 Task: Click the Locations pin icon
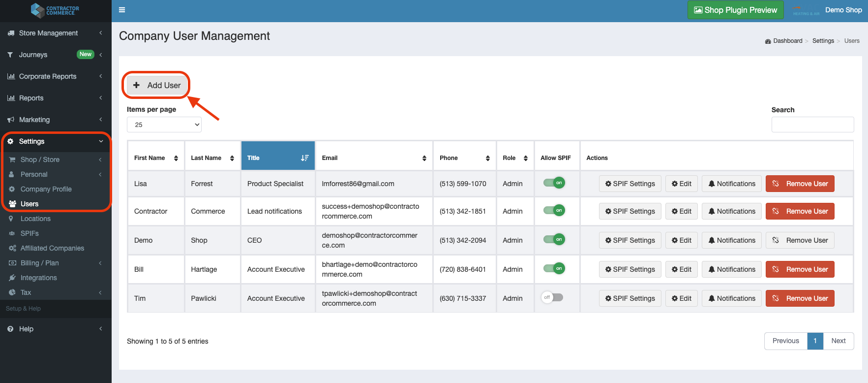11,219
